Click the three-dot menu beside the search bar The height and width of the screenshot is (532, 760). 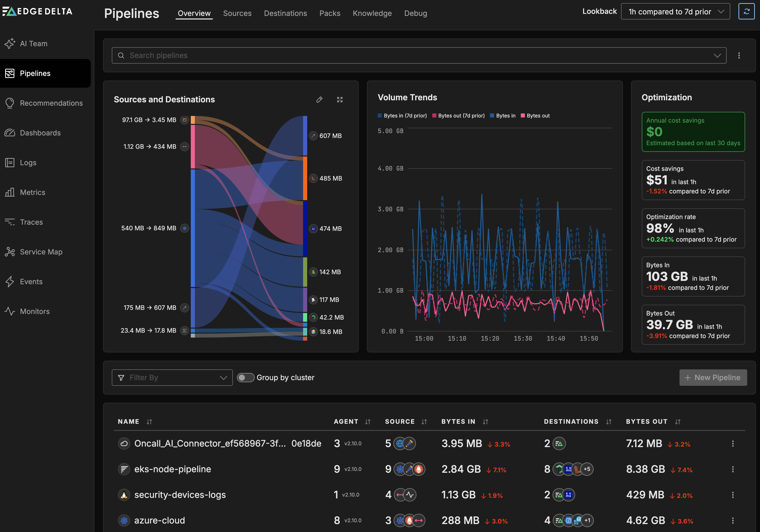pyautogui.click(x=739, y=55)
